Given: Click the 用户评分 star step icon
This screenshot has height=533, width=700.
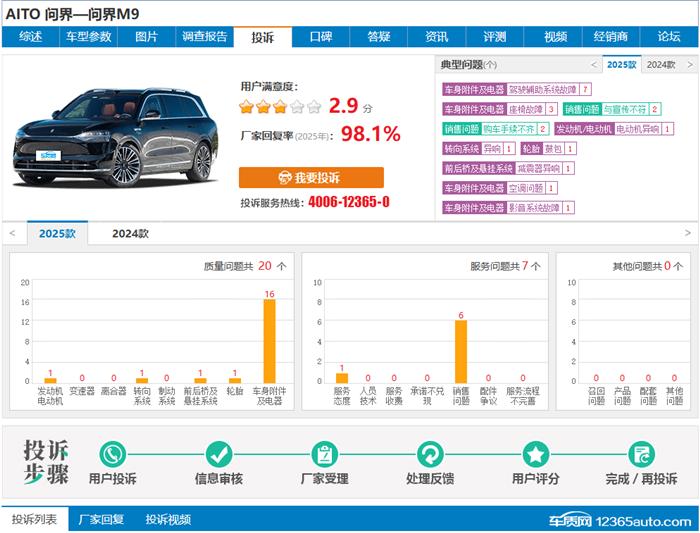Looking at the screenshot, I should [536, 454].
